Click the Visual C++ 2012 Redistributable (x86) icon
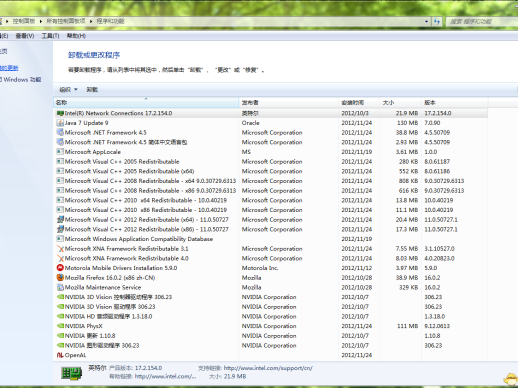The height and width of the screenshot is (388, 518). (60, 229)
